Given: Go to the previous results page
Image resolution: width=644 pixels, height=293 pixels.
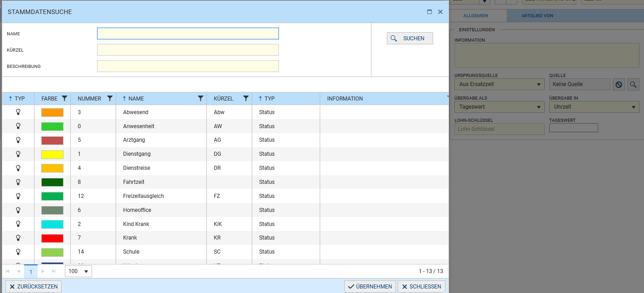Looking at the screenshot, I should point(19,271).
